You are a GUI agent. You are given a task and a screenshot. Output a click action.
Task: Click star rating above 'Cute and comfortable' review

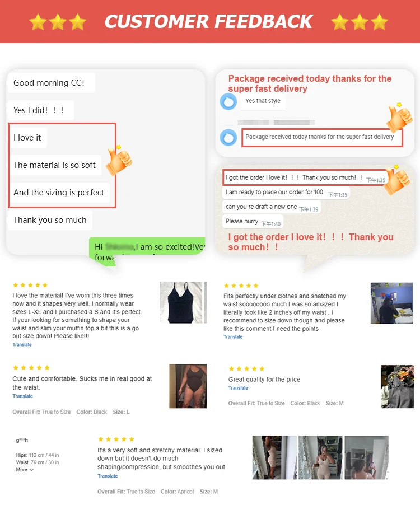click(x=31, y=367)
